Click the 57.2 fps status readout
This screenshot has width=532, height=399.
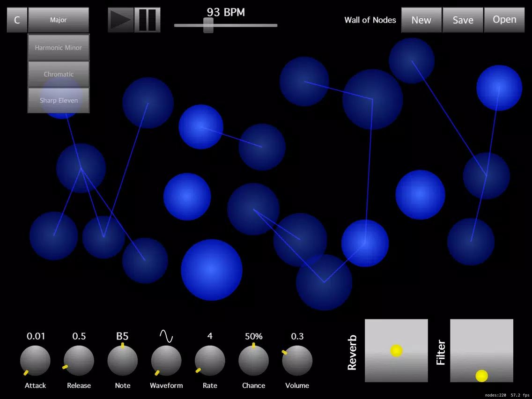(520, 395)
